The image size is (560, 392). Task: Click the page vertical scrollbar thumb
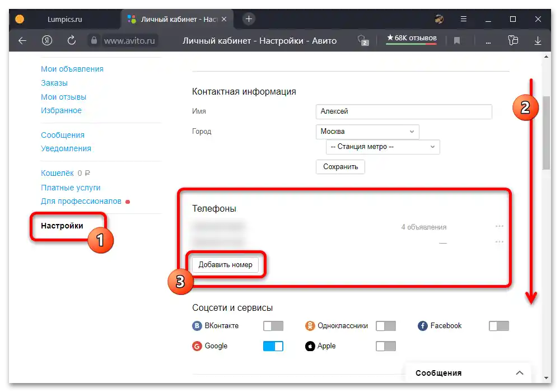[546, 133]
